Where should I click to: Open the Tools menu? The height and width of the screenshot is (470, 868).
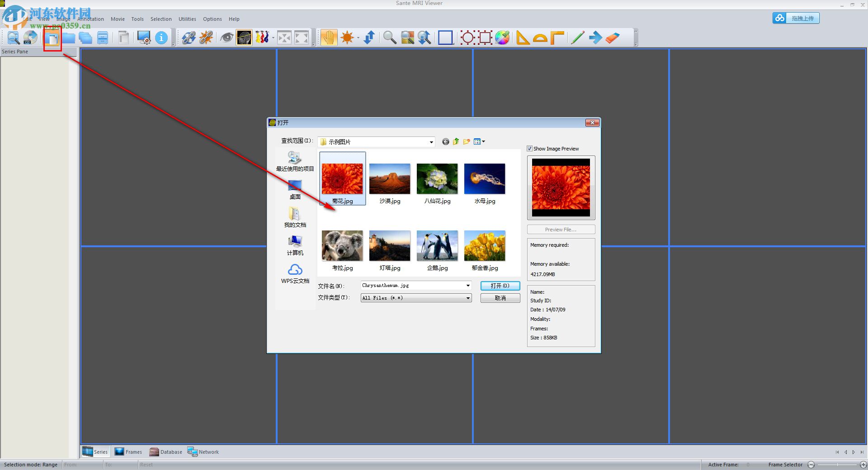tap(137, 19)
